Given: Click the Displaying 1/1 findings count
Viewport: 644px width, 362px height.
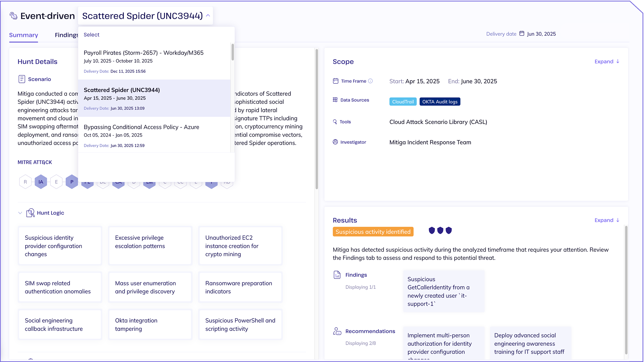Looking at the screenshot, I should pos(360,287).
